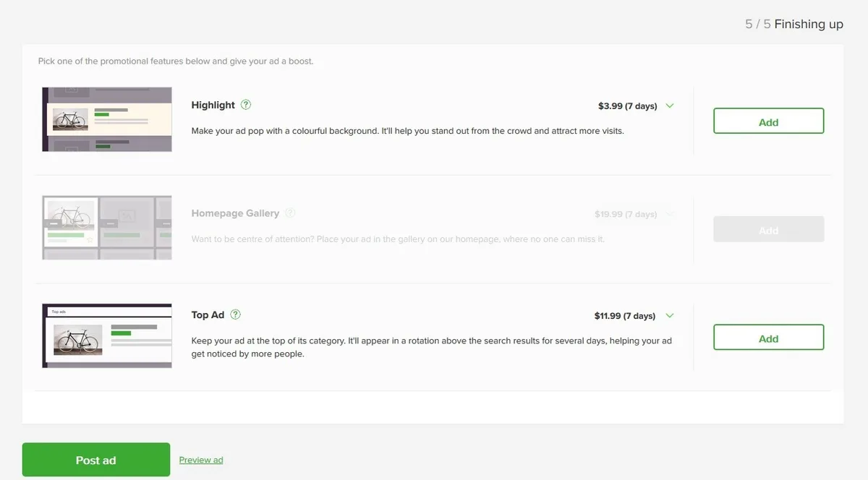Click the greyed-out Homepage Gallery Add button
This screenshot has height=480, width=868.
768,229
